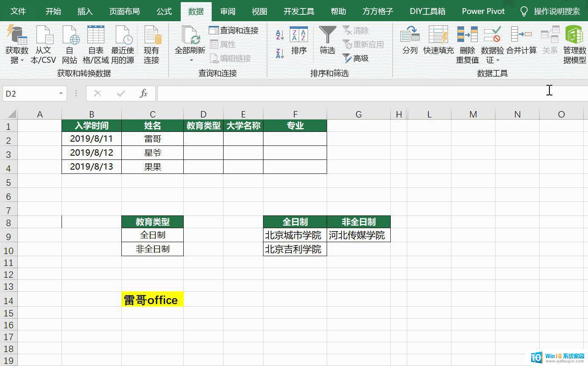This screenshot has height=366, width=588.
Task: Click 编辑链接 (Edit Links)
Action: point(230,58)
